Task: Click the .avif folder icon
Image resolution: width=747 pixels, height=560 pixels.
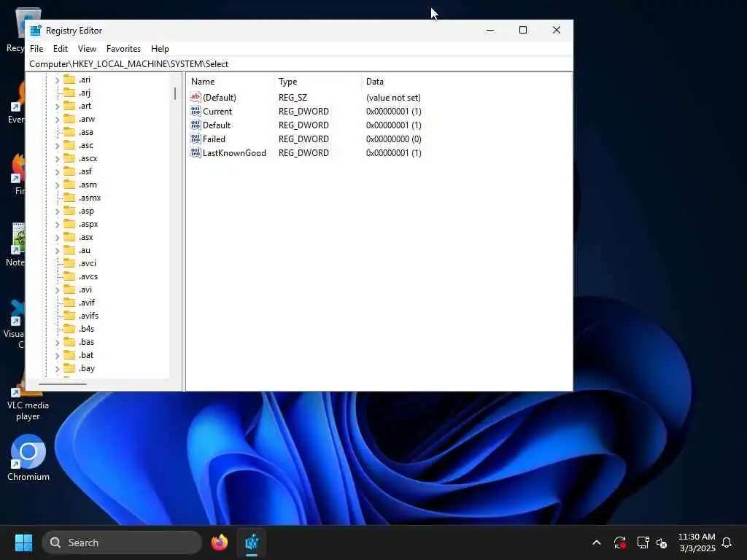Action: 69,303
